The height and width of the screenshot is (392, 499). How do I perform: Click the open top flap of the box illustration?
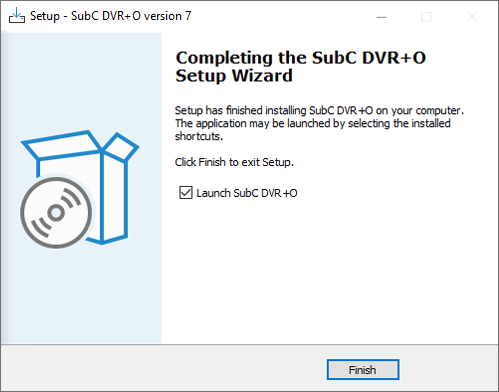click(x=62, y=144)
